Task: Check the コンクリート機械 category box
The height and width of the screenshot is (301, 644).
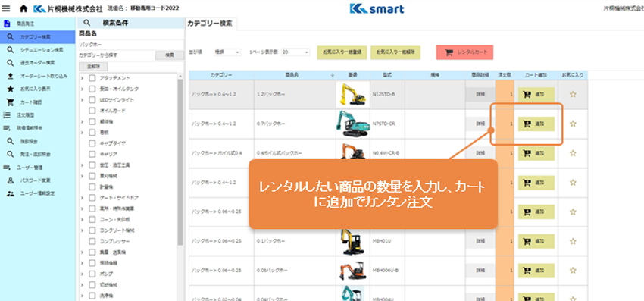Action: click(92, 230)
